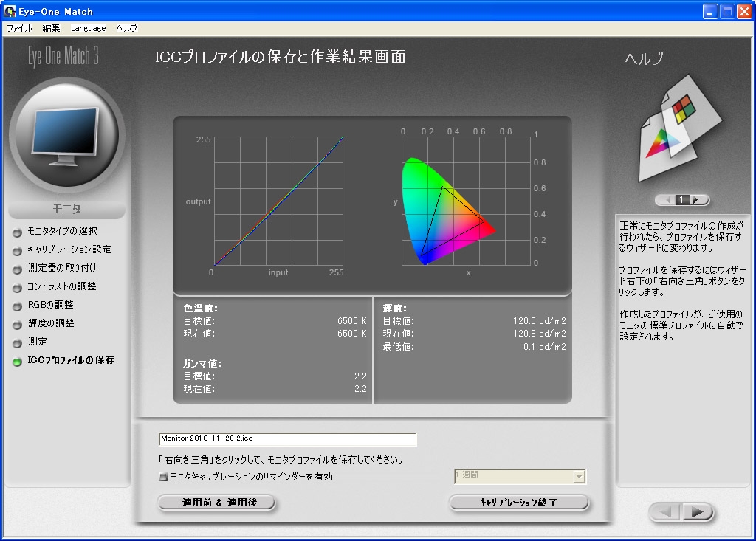Click step bullet for キャリブレーション設定
The width and height of the screenshot is (756, 541).
(x=18, y=251)
